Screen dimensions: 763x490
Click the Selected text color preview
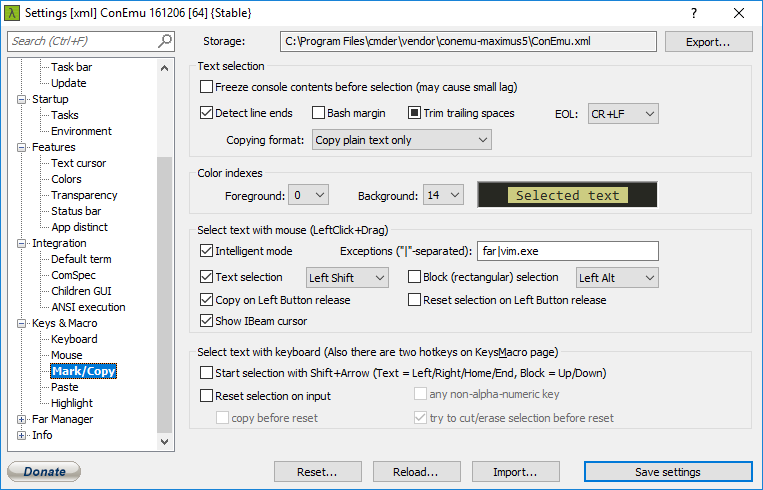(567, 195)
